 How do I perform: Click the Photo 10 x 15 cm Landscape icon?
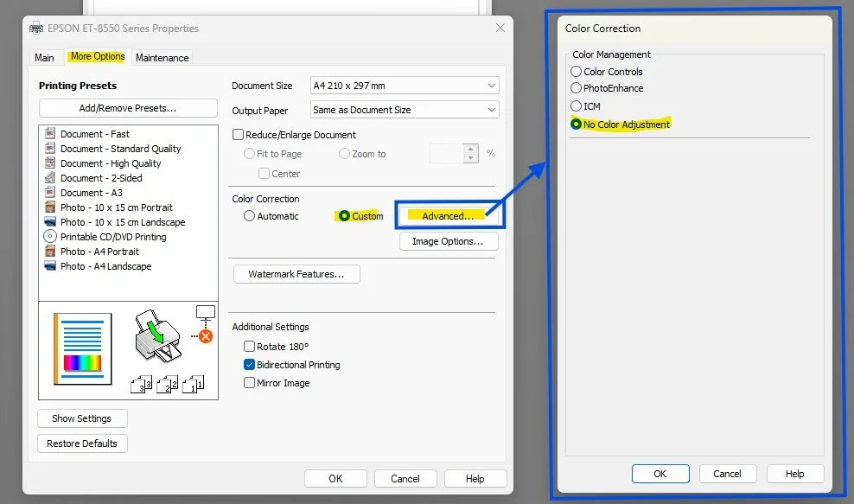[50, 222]
